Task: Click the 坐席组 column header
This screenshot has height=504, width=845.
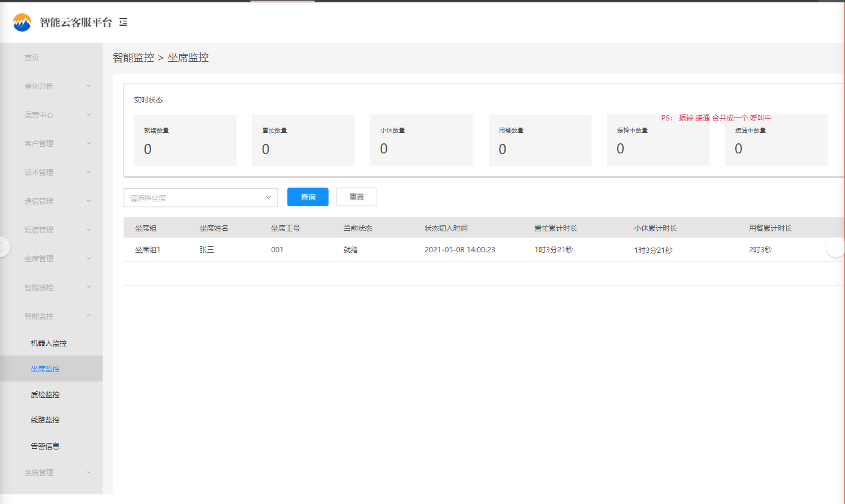Action: click(x=146, y=228)
